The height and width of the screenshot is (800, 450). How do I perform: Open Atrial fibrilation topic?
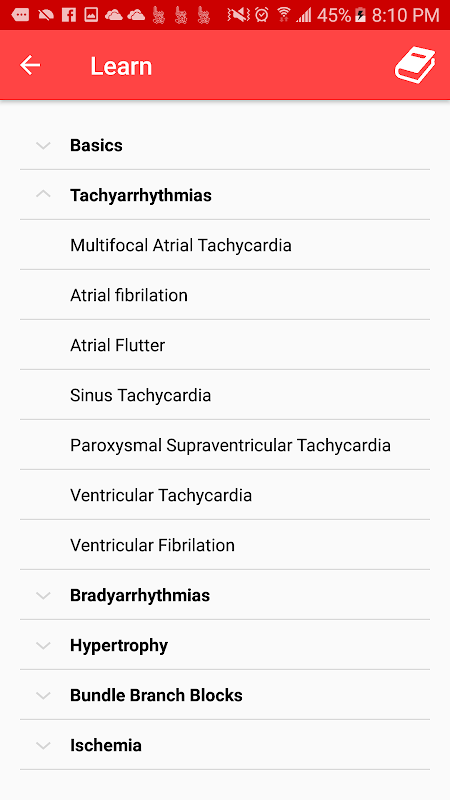[x=225, y=295]
